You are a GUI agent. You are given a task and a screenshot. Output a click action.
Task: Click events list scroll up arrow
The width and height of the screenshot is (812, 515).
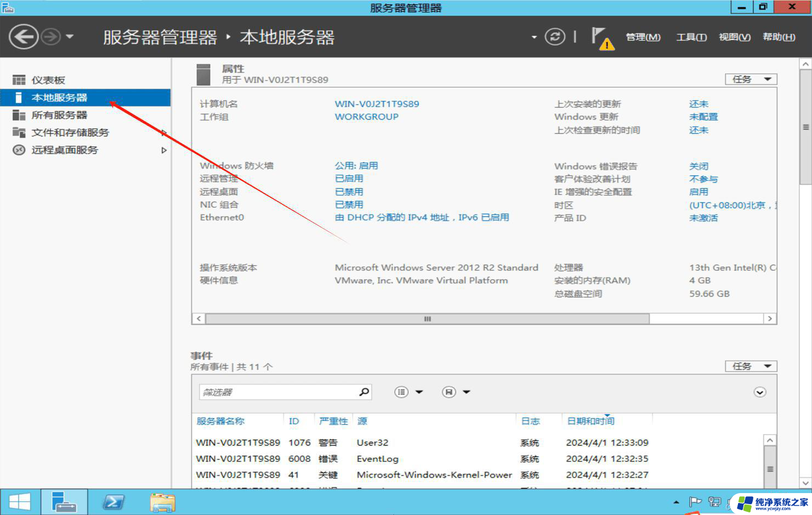(770, 440)
